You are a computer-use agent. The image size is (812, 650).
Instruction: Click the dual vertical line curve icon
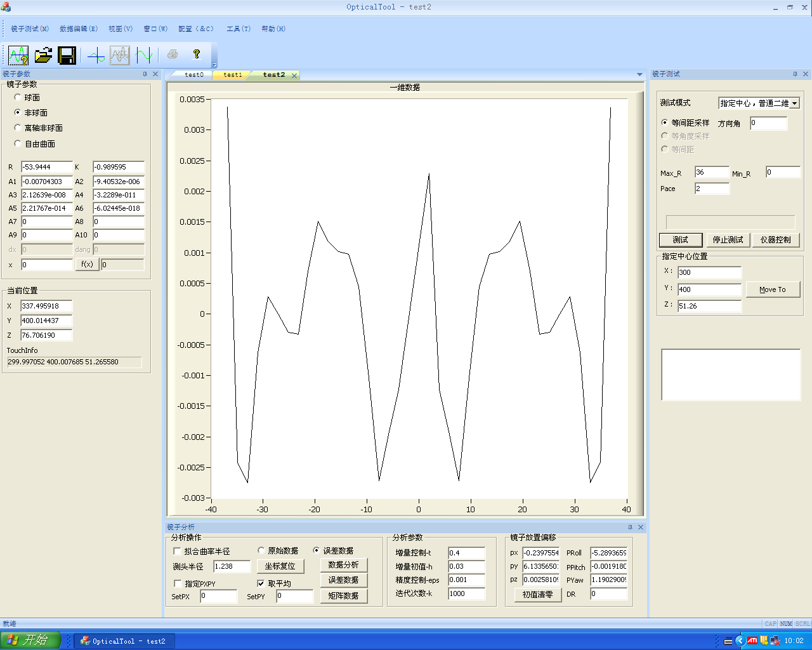(144, 55)
